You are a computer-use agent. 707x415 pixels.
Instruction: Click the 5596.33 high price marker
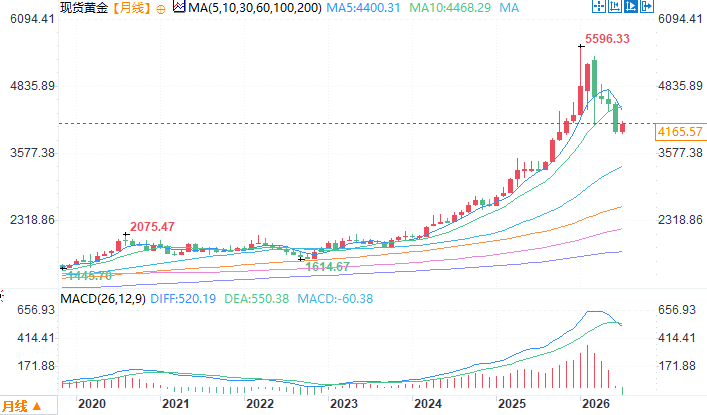coord(607,39)
